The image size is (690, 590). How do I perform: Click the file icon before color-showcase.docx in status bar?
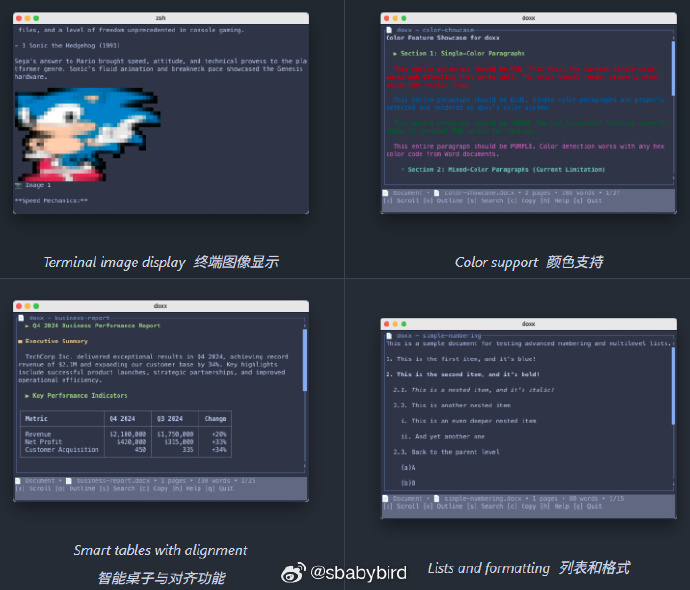[x=437, y=192]
